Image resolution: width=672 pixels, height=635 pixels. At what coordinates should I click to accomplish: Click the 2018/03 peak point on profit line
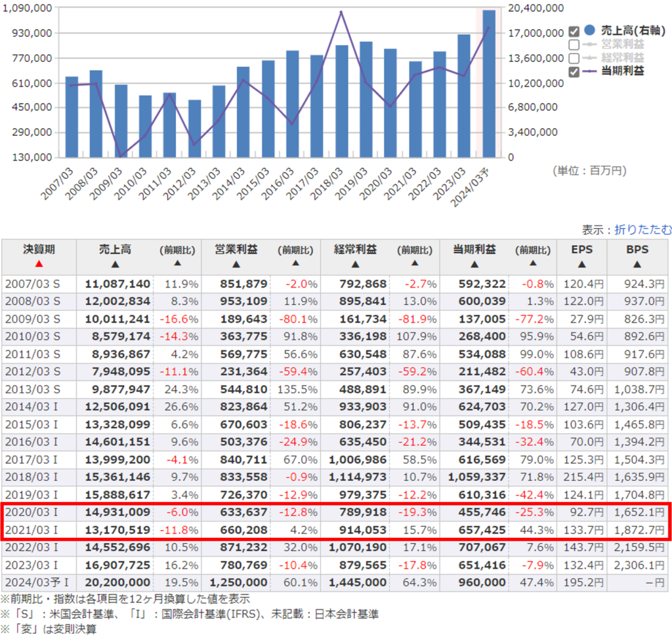tap(341, 12)
